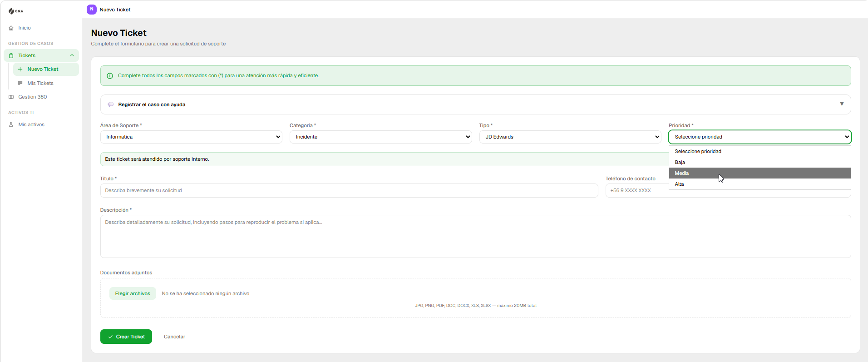Open Mis activos page
This screenshot has width=868, height=362.
coord(31,124)
